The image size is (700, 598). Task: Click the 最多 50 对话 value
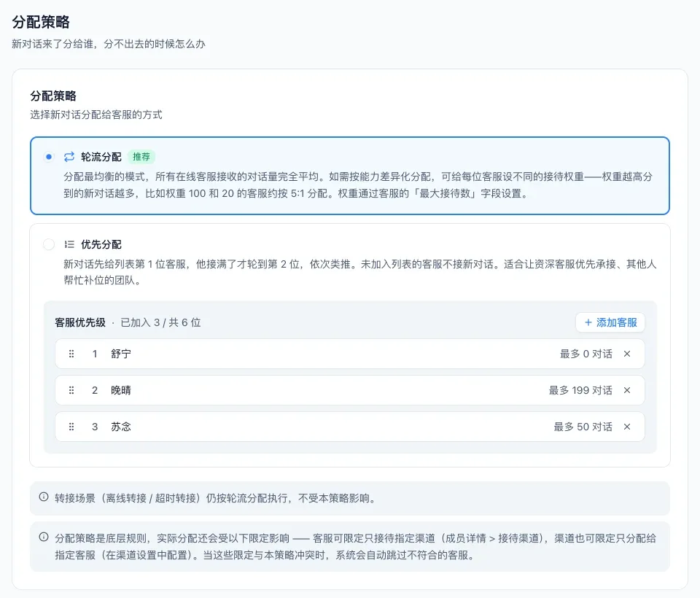pos(583,427)
